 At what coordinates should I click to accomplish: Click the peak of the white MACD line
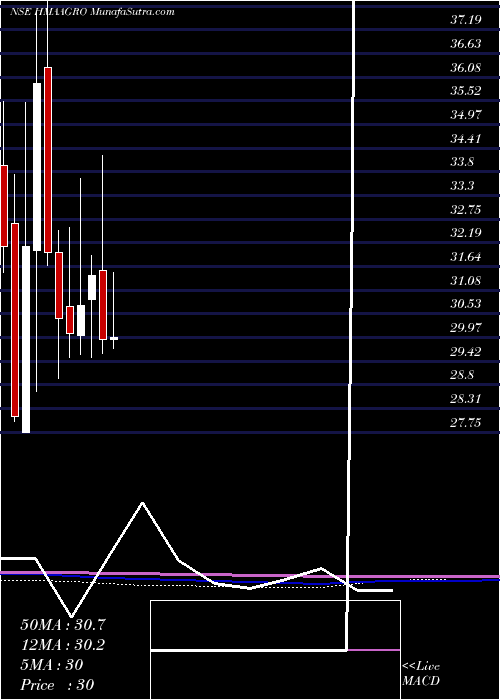tap(142, 503)
